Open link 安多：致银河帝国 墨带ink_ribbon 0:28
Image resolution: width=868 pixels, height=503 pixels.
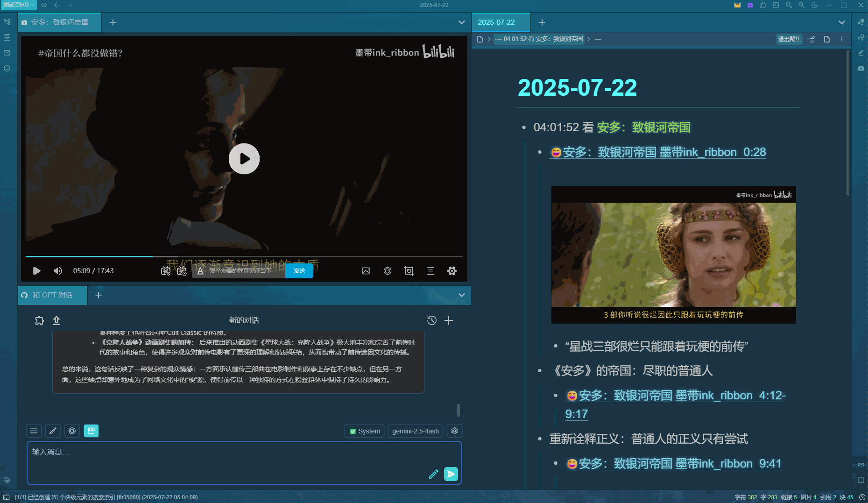coord(658,152)
